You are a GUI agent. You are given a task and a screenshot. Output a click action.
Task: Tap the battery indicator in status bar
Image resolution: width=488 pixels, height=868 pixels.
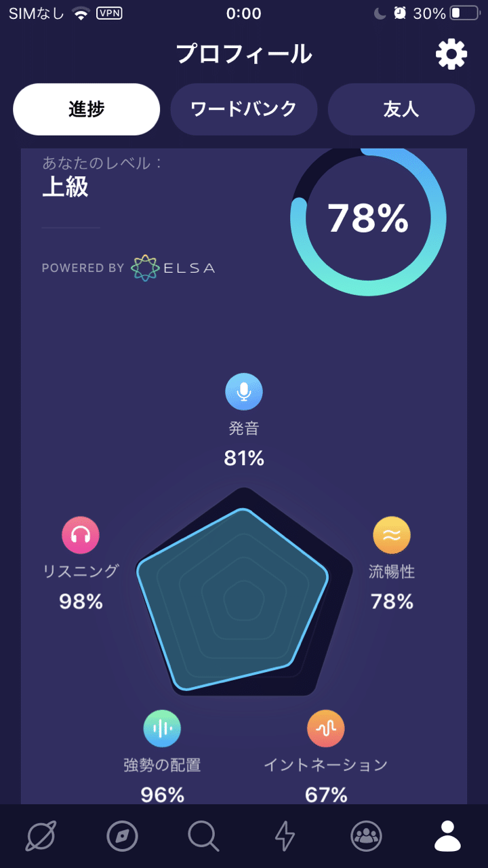464,14
